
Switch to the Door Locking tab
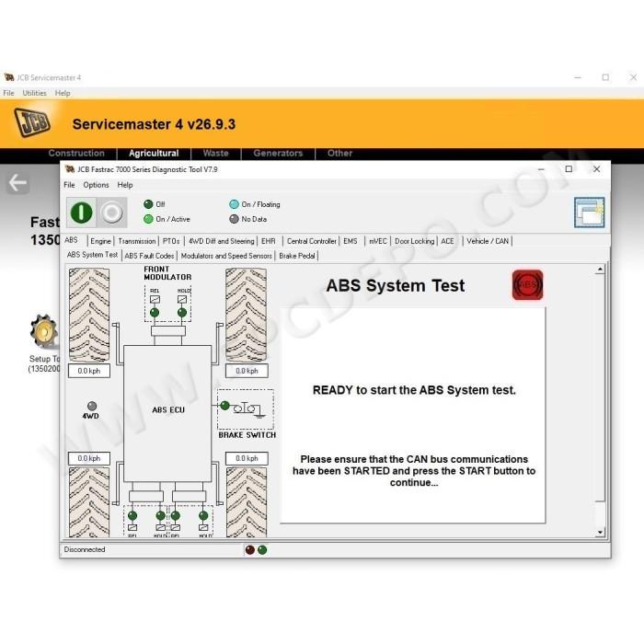click(414, 241)
